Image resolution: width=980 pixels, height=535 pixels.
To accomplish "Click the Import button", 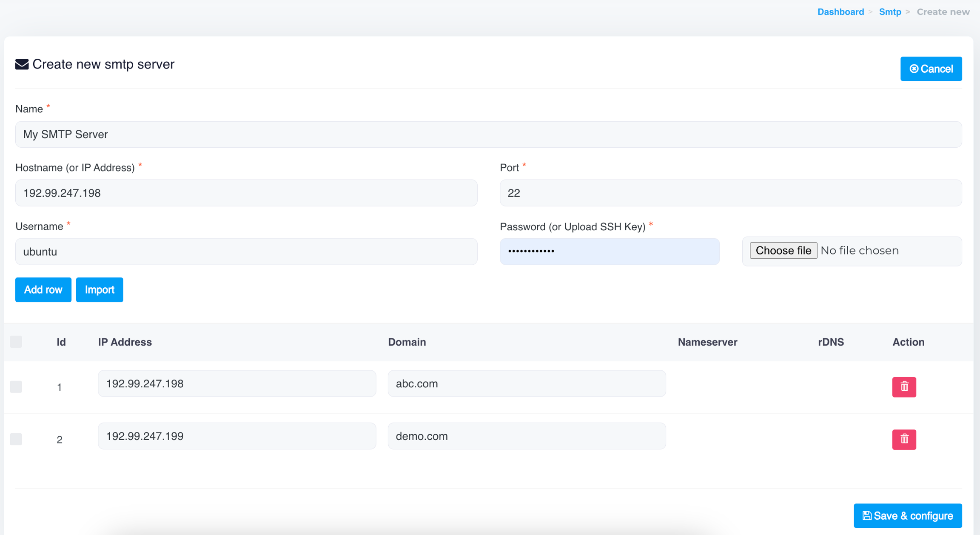I will point(100,289).
